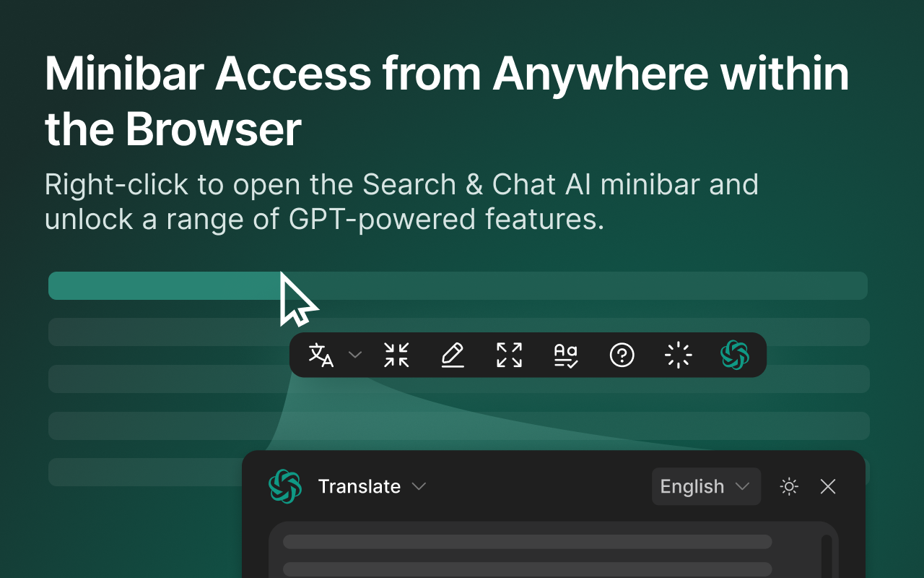Expand the Translate mode dropdown
This screenshot has height=578, width=924.
[419, 486]
